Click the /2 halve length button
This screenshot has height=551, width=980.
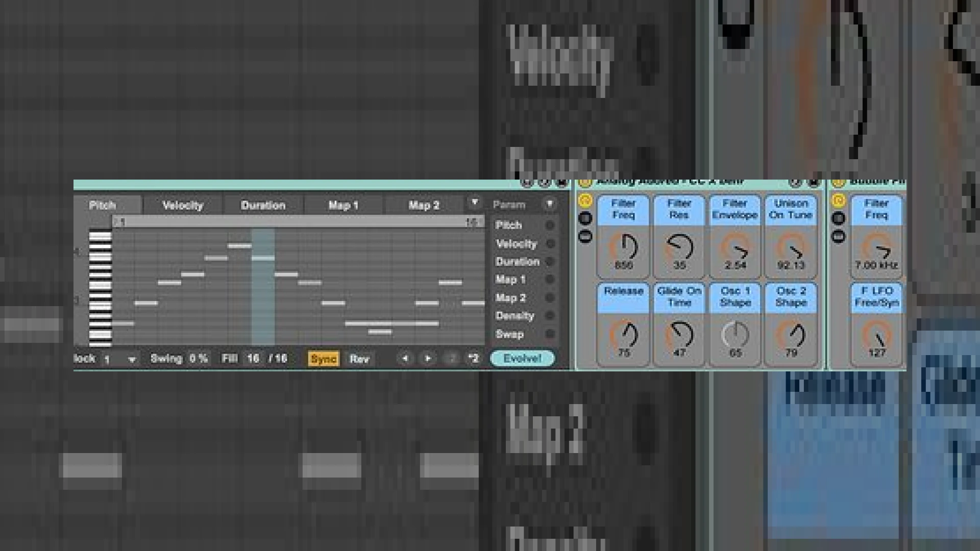point(451,358)
